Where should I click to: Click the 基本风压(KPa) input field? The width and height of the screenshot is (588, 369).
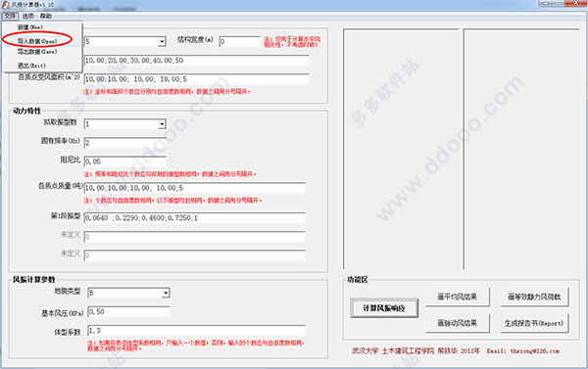click(128, 311)
